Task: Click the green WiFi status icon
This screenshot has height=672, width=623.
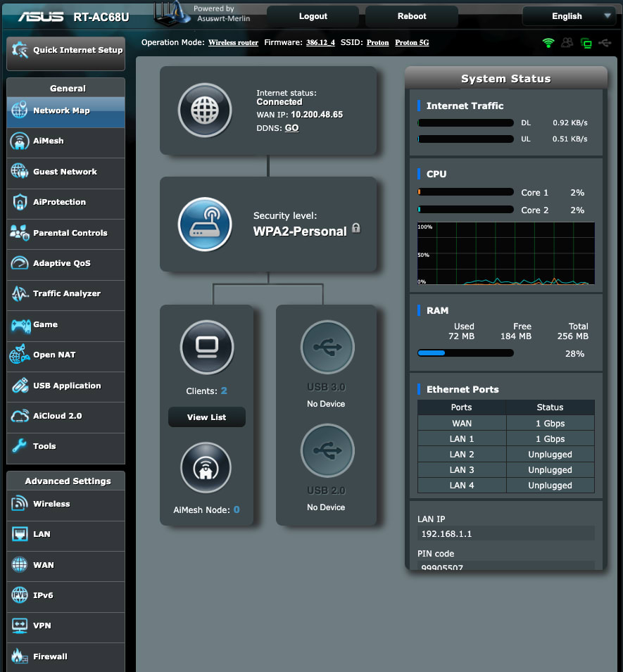Action: click(x=548, y=42)
